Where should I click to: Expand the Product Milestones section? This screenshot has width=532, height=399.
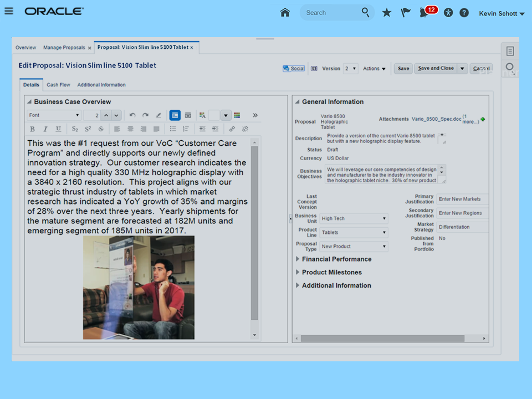click(x=298, y=272)
